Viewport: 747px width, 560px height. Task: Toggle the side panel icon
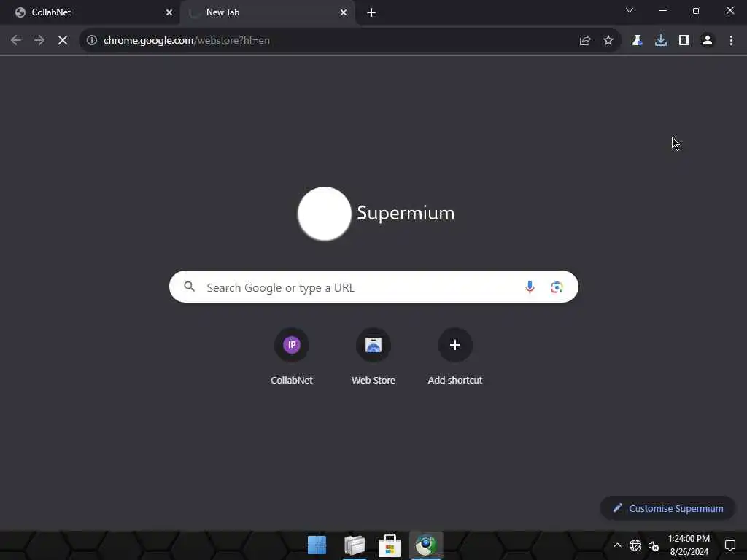point(684,41)
